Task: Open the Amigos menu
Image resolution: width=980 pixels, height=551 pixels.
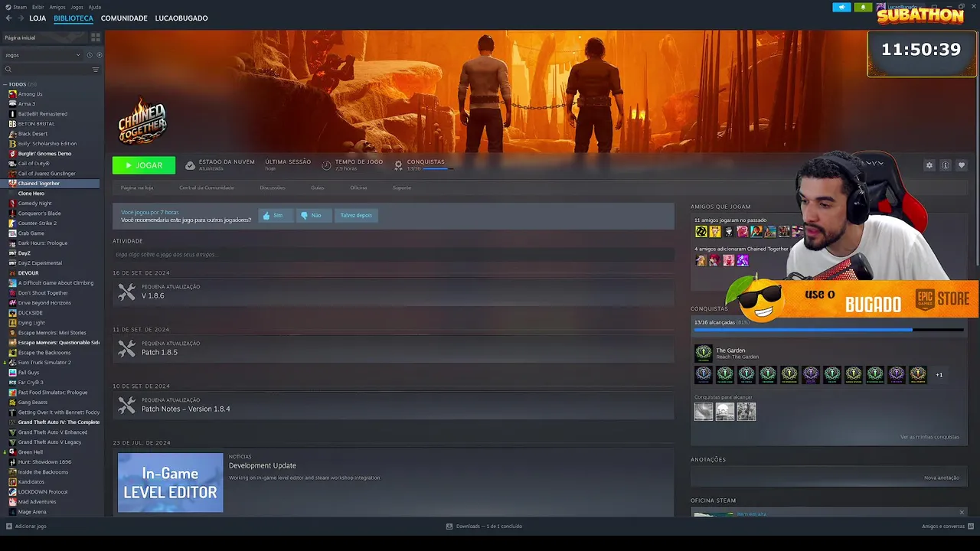Action: click(x=57, y=7)
